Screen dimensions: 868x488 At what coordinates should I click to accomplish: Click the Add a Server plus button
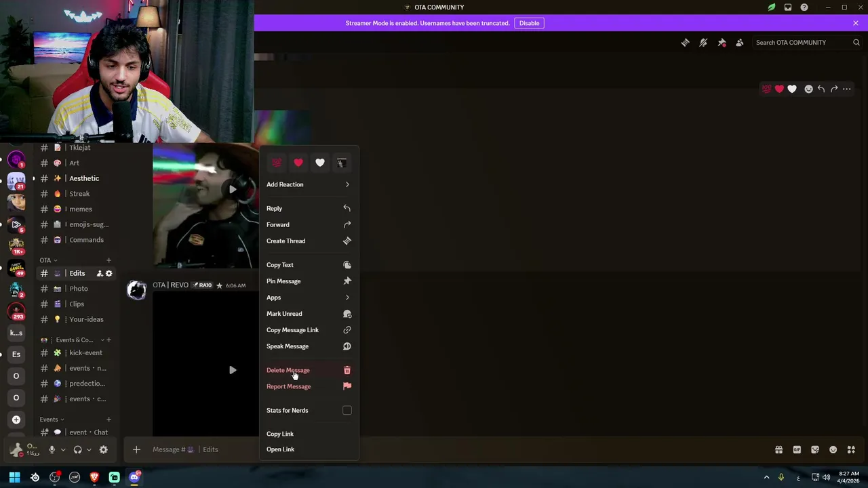click(16, 420)
